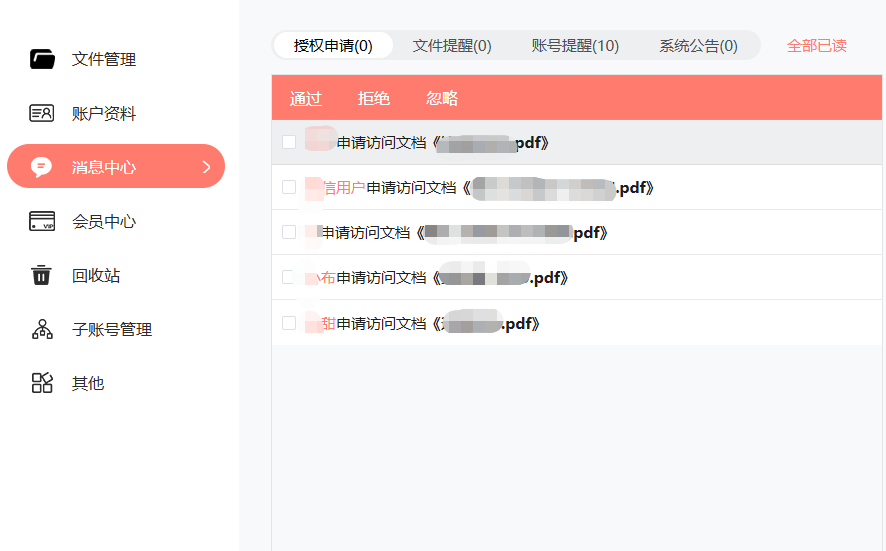
Task: Check the box for the 信用户 request
Action: [x=289, y=187]
